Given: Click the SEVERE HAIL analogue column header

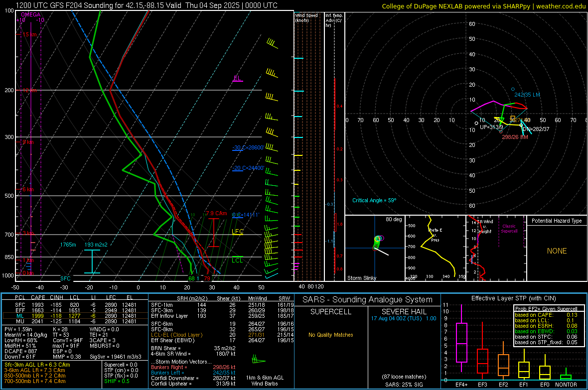Looking at the screenshot, I should [404, 312].
